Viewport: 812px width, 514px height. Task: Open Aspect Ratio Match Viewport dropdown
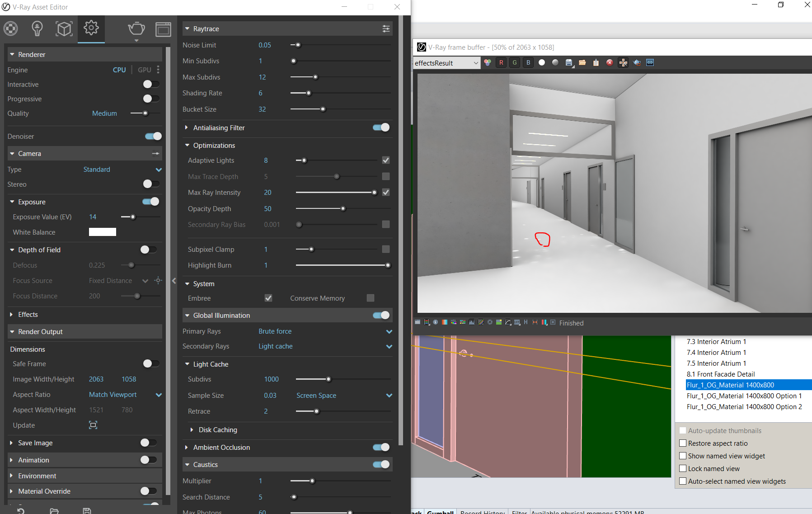point(125,395)
